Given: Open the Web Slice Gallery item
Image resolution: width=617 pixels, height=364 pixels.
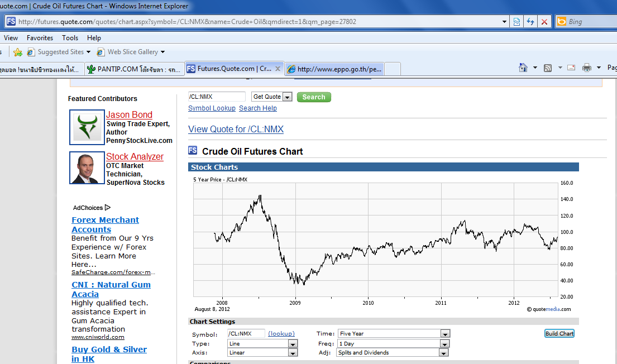Looking at the screenshot, I should click(127, 52).
